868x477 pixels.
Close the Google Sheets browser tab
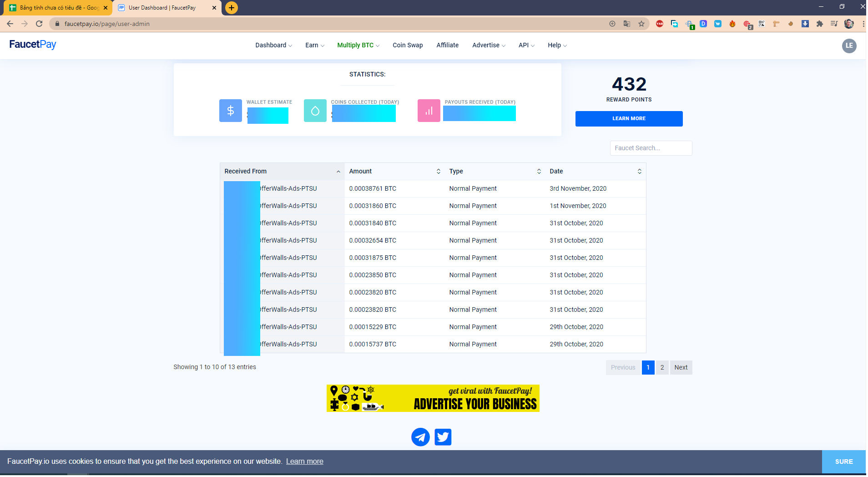tap(106, 8)
